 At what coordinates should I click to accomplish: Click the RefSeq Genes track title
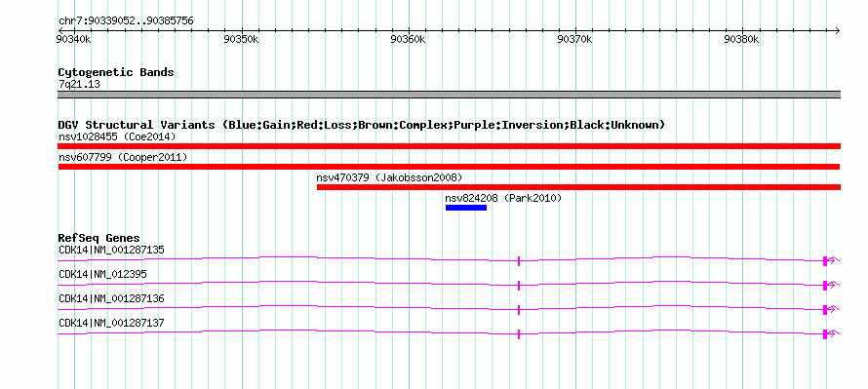tap(99, 239)
